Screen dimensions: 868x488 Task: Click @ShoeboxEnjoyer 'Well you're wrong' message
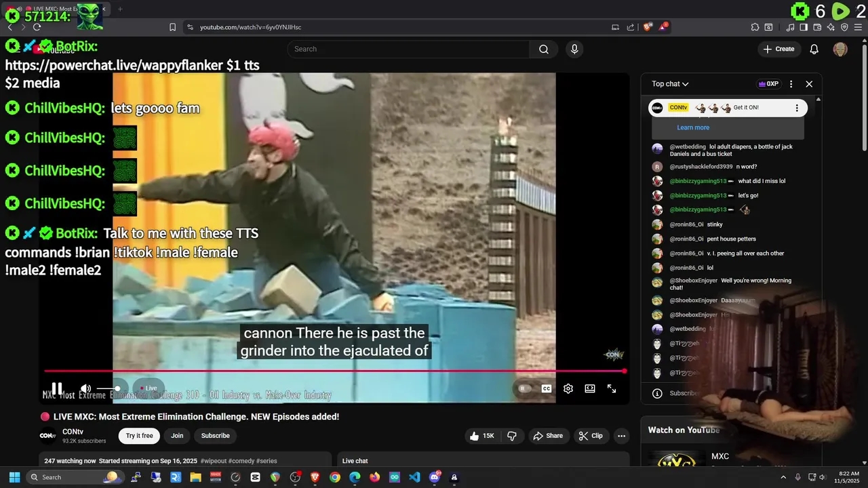click(x=730, y=284)
